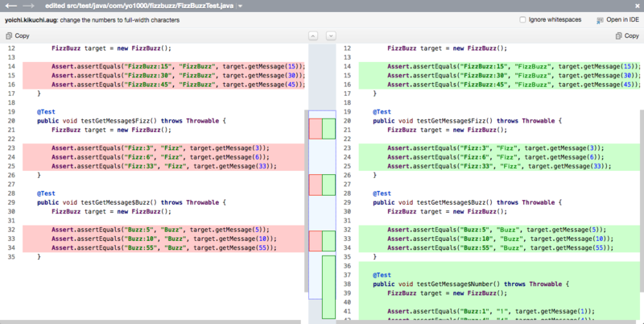Click Open in IDE
The width and height of the screenshot is (644, 324).
[617, 19]
